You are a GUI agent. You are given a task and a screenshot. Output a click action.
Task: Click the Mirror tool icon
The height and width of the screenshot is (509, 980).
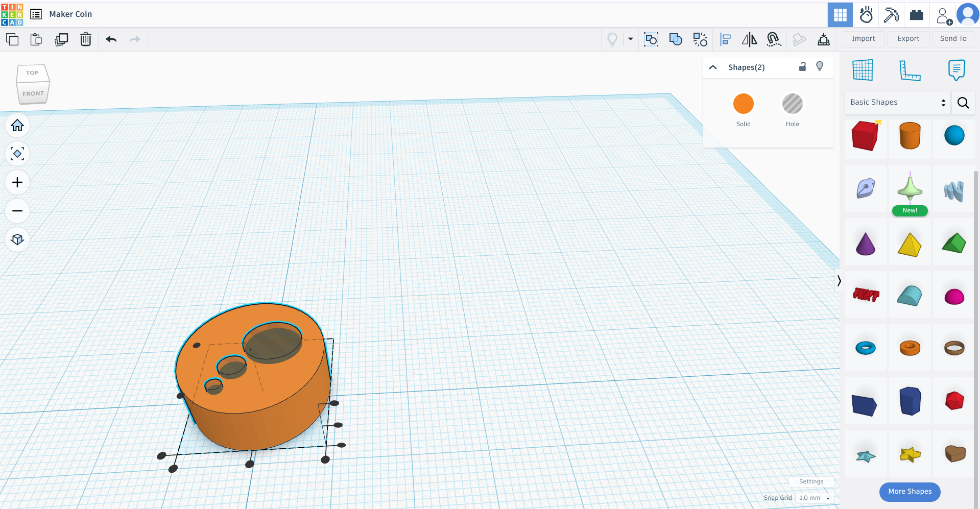749,39
